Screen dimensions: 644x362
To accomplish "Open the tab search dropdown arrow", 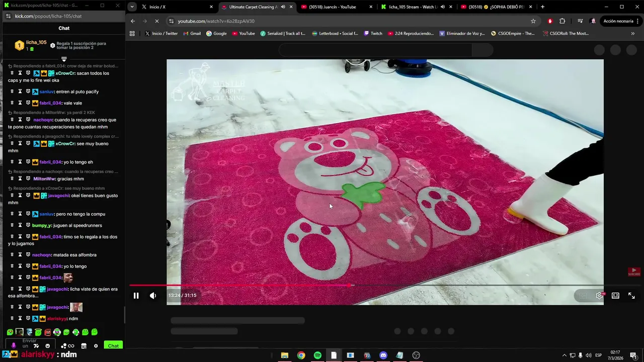I will [x=132, y=7].
